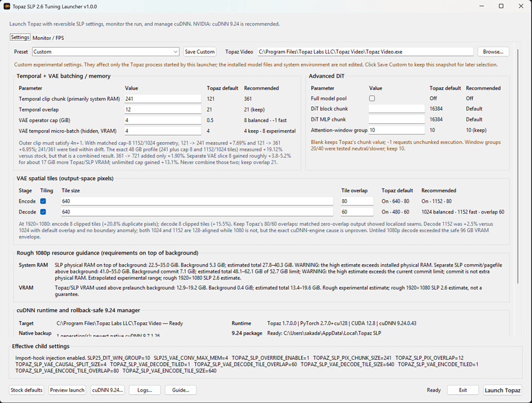Click the Topaz SLP app icon in title bar
Image resolution: width=532 pixels, height=403 pixels.
click(7, 6)
